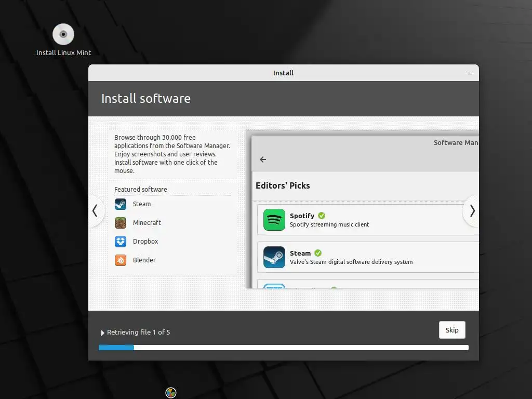Click the Spotify title in Editors' Picks

coord(302,216)
